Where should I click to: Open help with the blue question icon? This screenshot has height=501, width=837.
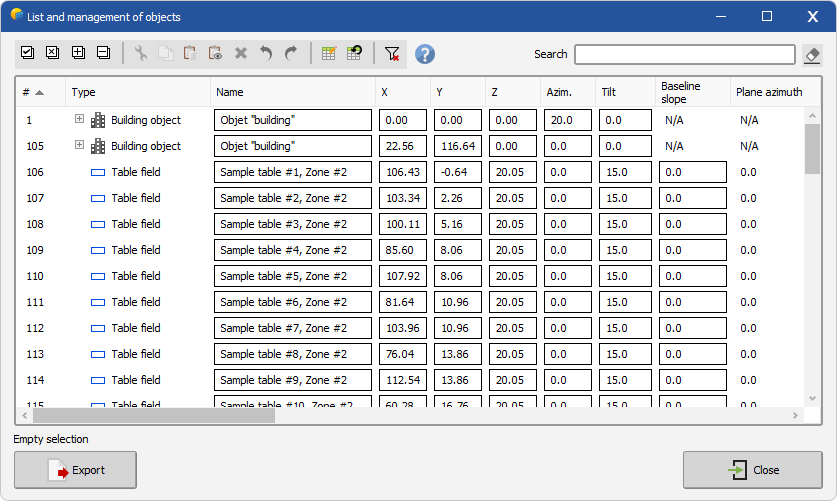pyautogui.click(x=425, y=54)
